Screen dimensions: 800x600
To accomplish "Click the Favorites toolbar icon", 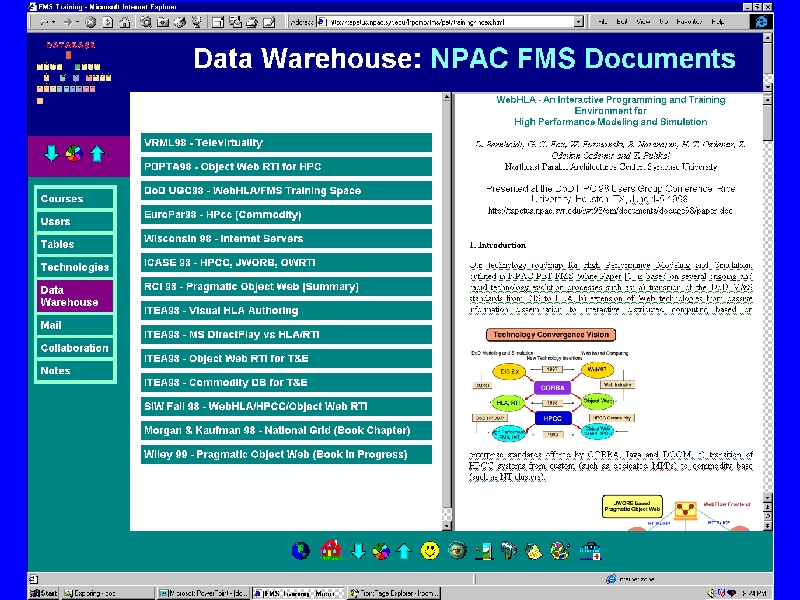I will pyautogui.click(x=163, y=22).
